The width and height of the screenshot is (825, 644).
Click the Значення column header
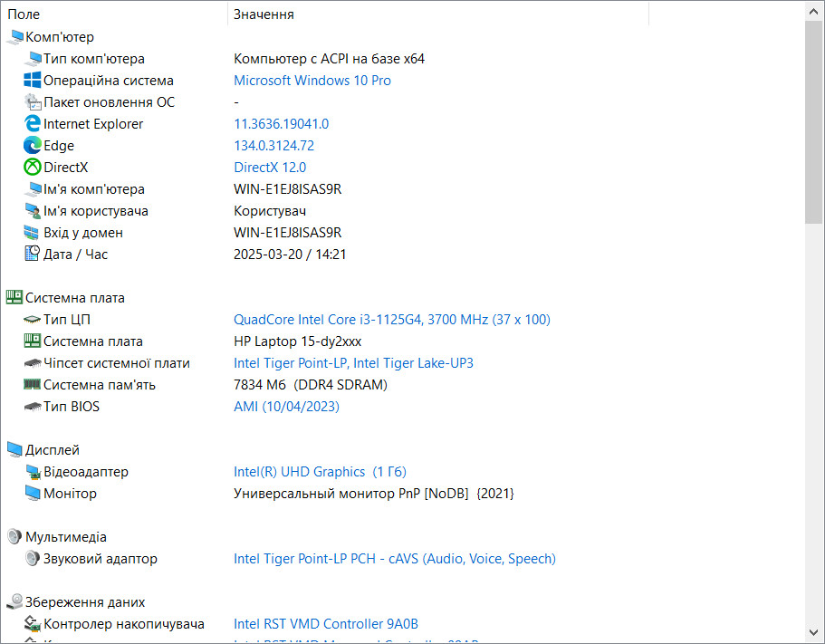click(438, 14)
